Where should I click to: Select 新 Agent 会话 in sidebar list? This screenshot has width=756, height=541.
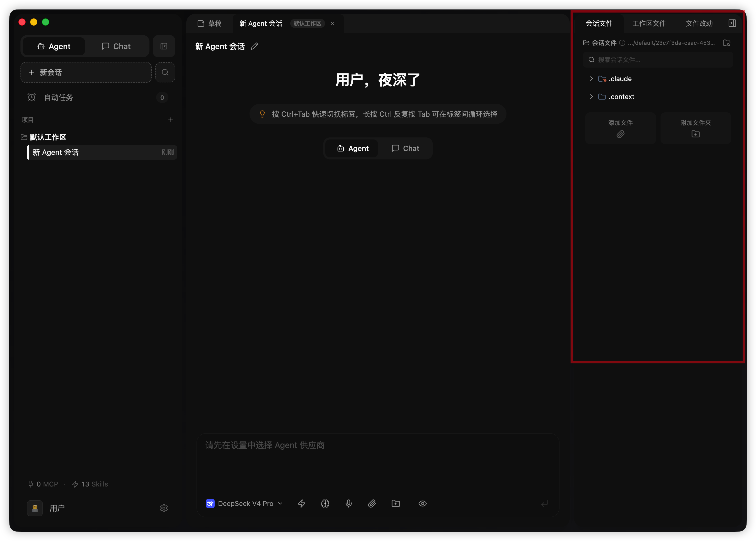pos(102,152)
